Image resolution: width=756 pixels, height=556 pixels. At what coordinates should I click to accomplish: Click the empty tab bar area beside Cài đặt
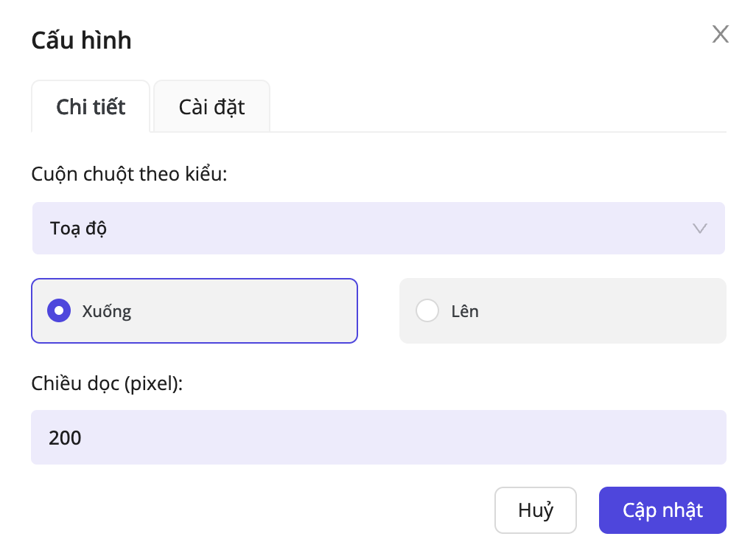494,107
